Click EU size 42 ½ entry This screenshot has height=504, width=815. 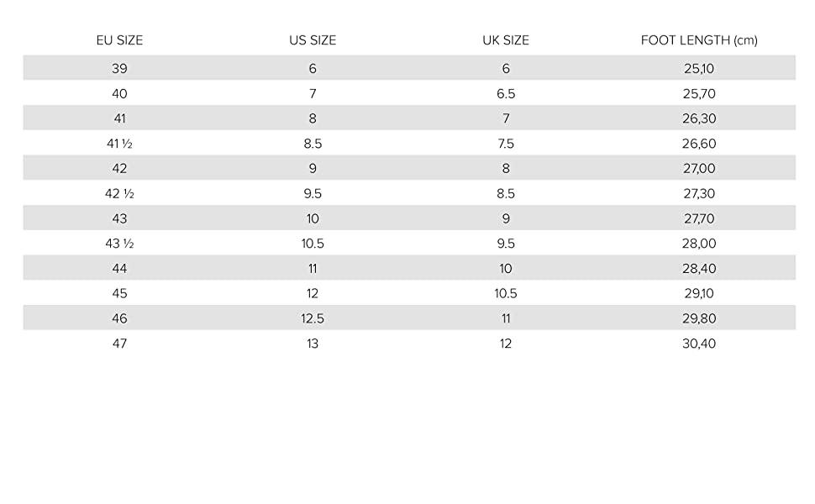pos(119,194)
